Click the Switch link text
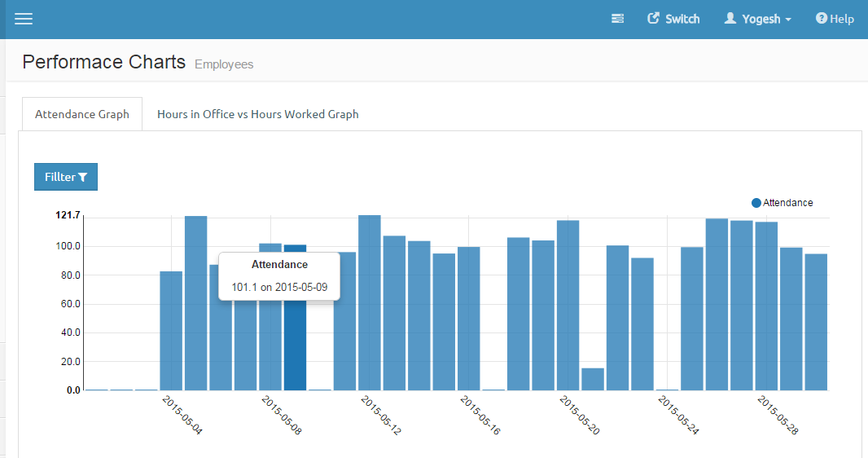The image size is (868, 458). pyautogui.click(x=682, y=19)
